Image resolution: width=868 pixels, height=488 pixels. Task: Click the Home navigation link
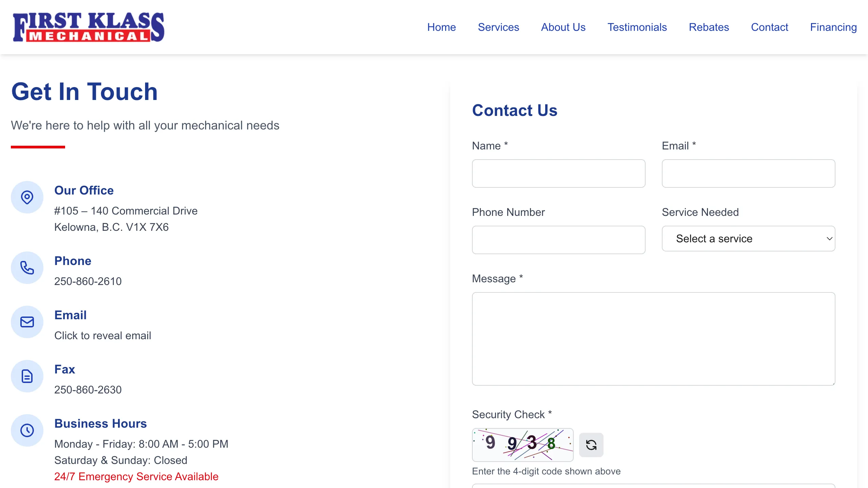pyautogui.click(x=441, y=27)
